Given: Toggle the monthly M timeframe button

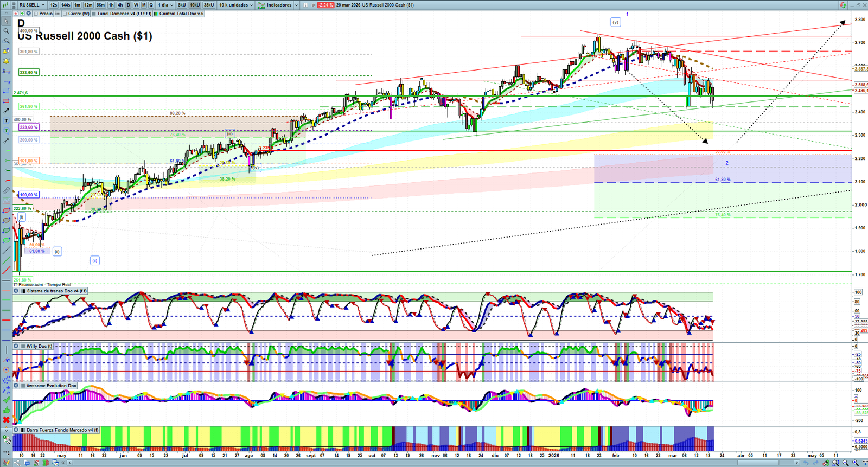Looking at the screenshot, I should [144, 5].
